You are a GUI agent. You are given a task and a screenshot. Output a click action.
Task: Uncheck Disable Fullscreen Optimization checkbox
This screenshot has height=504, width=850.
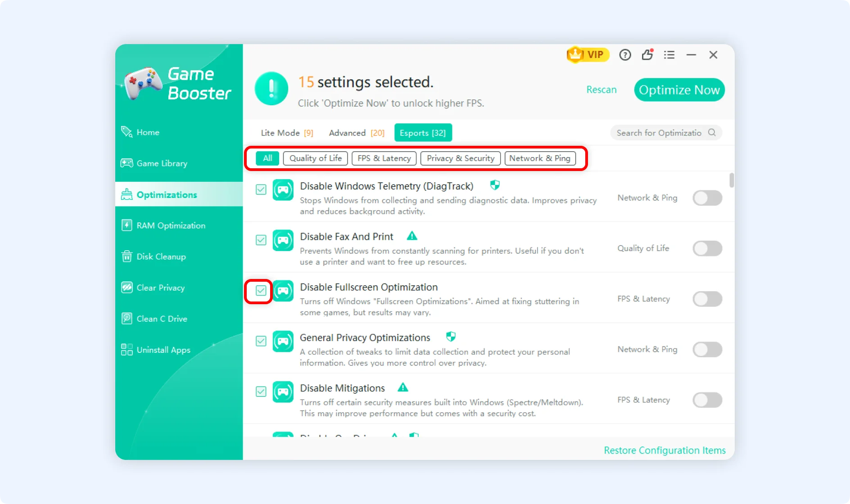(x=261, y=290)
